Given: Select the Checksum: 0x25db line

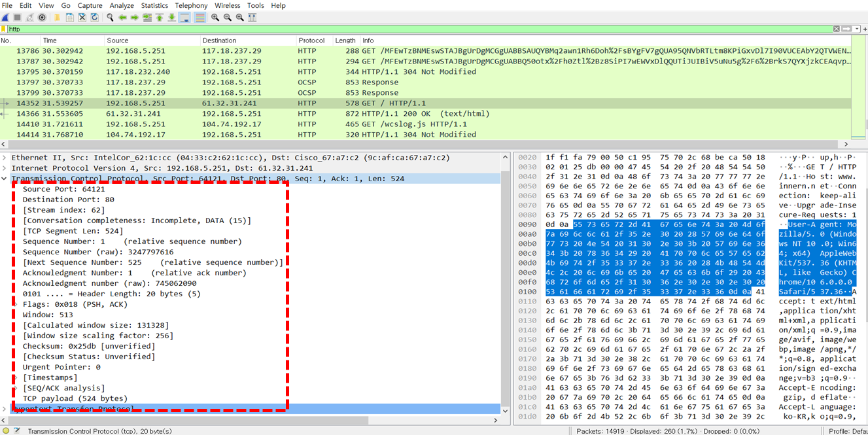Looking at the screenshot, I should click(x=88, y=346).
